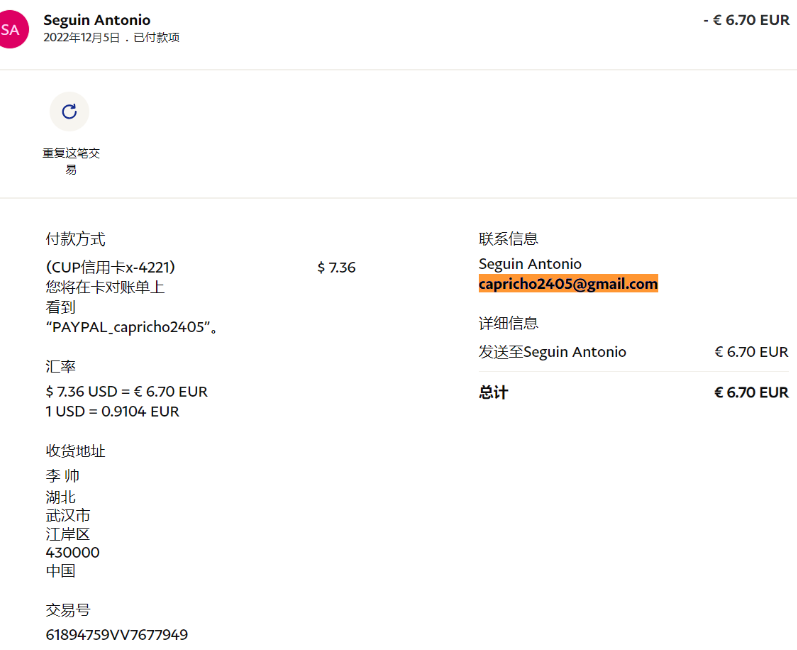Click the 武汉市 city line in address
The image size is (797, 650).
point(68,515)
